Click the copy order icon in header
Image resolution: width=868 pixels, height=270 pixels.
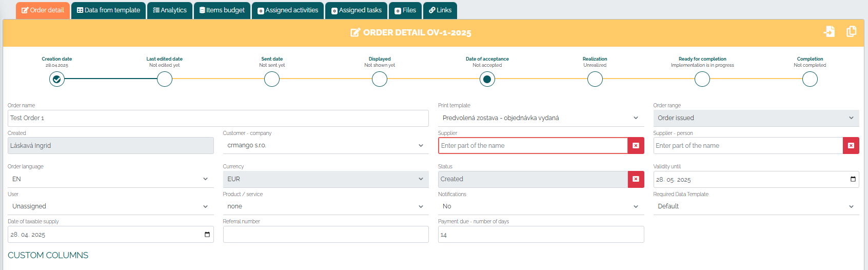pyautogui.click(x=852, y=31)
